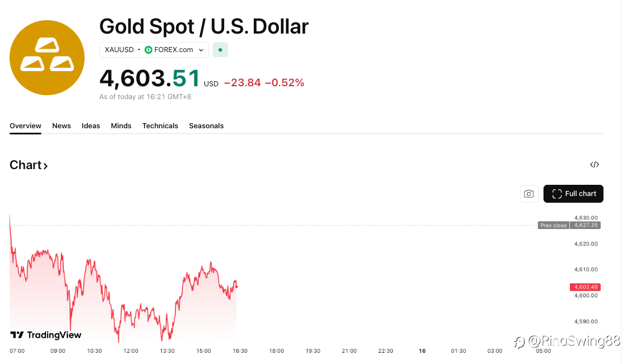Image resolution: width=627 pixels, height=364 pixels.
Task: View the Seasonals tab
Action: pos(206,126)
